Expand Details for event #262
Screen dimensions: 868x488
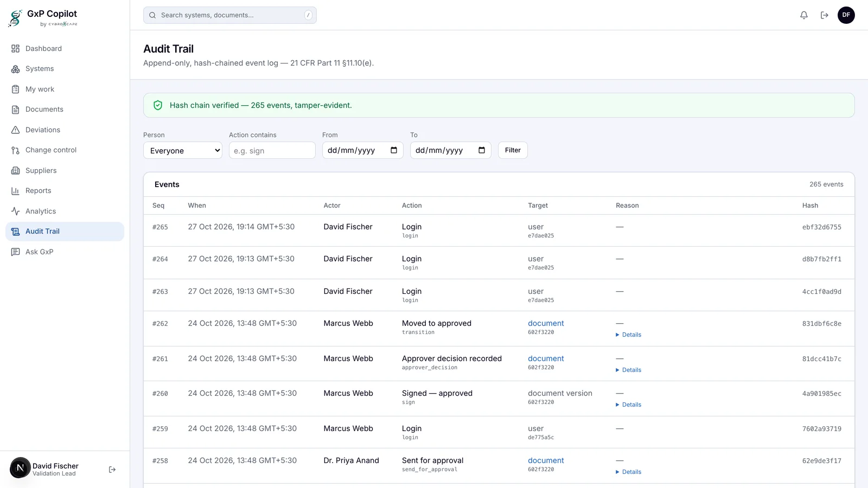pos(629,335)
